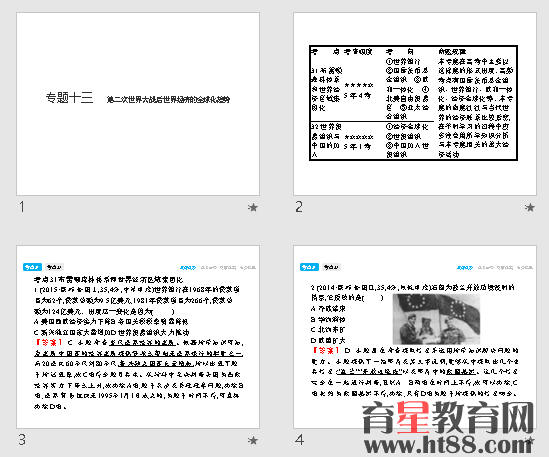
Task: Click the animation star icon below slide 3
Action: 252,440
